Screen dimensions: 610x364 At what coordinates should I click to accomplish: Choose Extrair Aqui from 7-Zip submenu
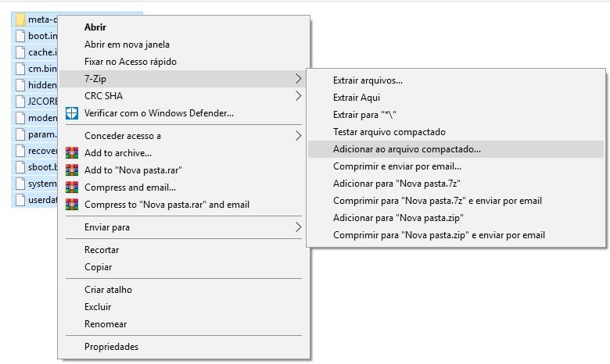pyautogui.click(x=357, y=98)
